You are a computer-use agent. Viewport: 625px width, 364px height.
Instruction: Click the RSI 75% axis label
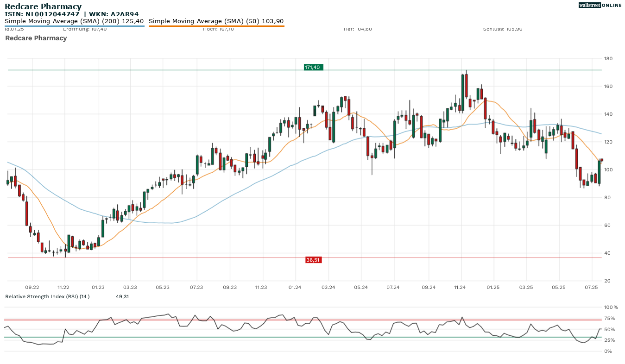point(609,319)
